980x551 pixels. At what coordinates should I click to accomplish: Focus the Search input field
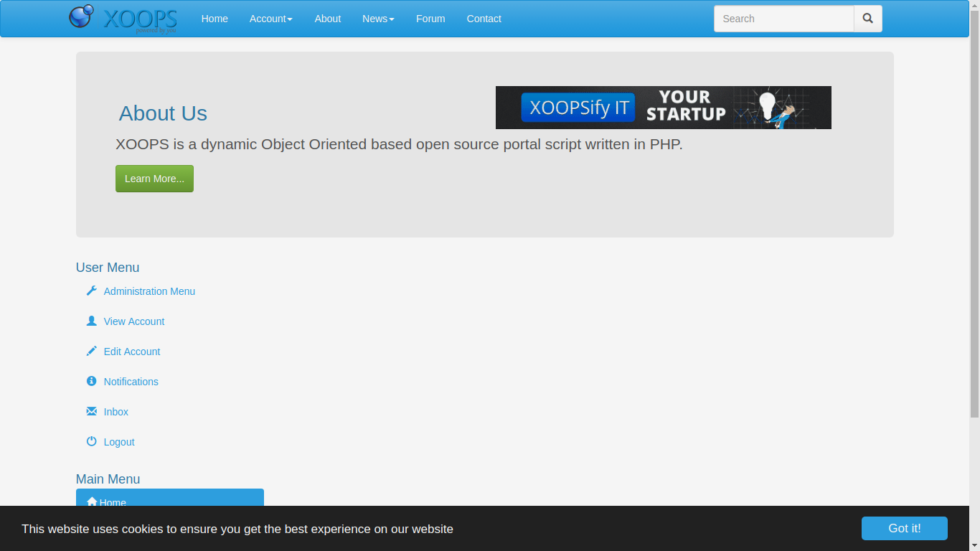[784, 19]
